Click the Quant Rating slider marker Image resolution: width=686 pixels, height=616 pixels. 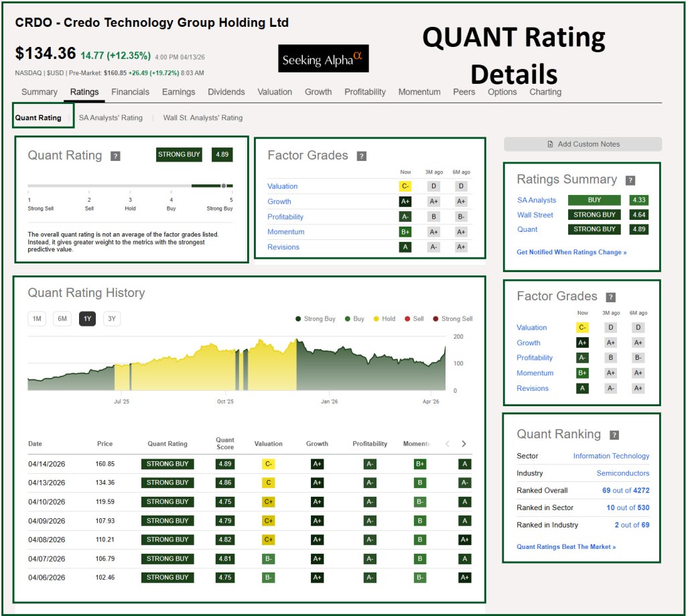coord(224,186)
